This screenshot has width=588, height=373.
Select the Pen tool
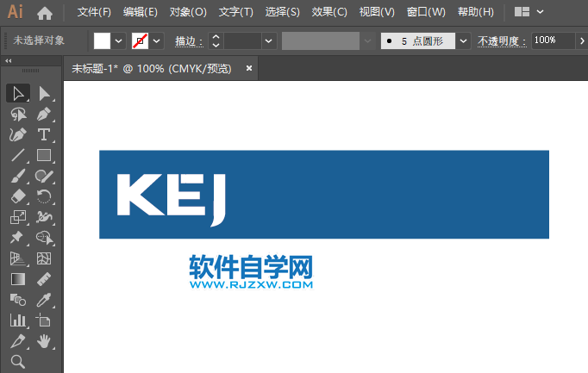[44, 115]
